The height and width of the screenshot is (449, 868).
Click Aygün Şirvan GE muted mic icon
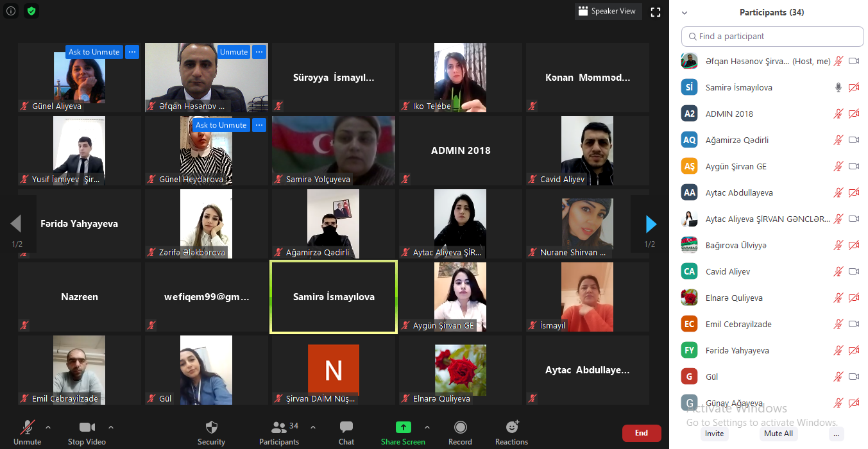tap(838, 166)
